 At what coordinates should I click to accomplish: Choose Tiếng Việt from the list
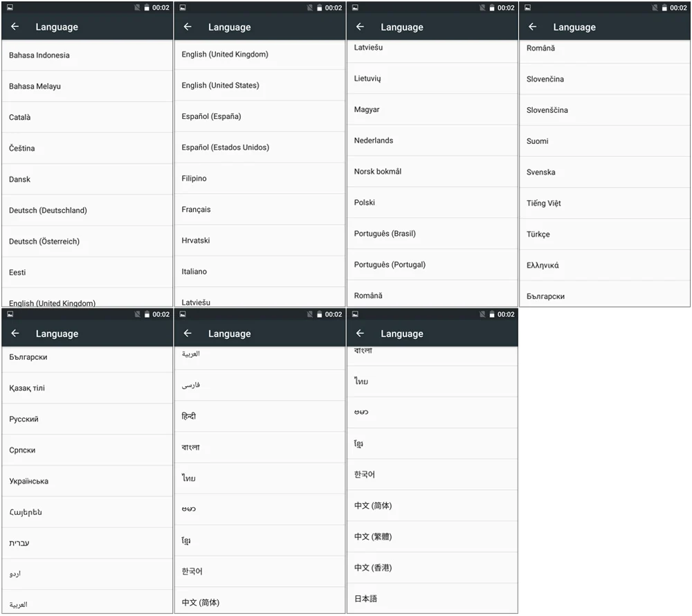[x=605, y=203]
